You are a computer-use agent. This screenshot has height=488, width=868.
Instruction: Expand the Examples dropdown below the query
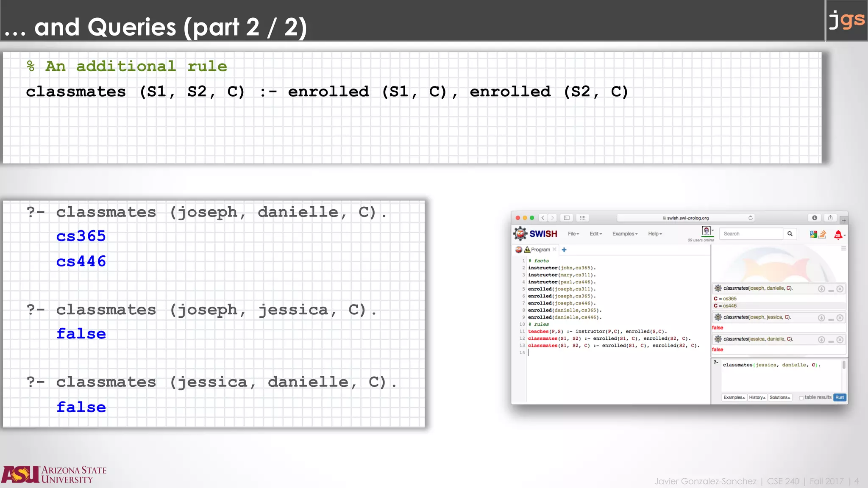(x=734, y=397)
